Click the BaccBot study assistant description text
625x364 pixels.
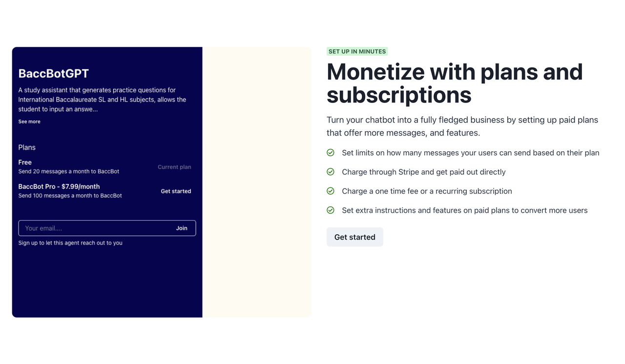(102, 100)
